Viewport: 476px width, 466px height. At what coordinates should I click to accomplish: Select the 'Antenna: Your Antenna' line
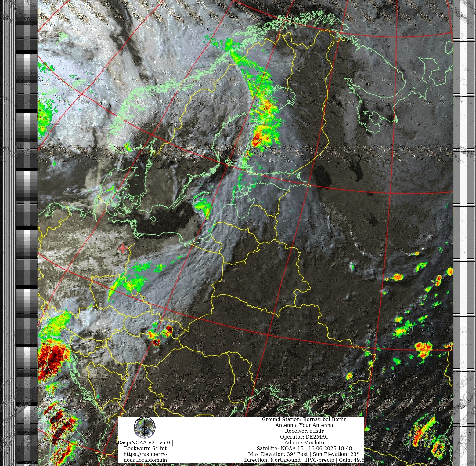(304, 425)
